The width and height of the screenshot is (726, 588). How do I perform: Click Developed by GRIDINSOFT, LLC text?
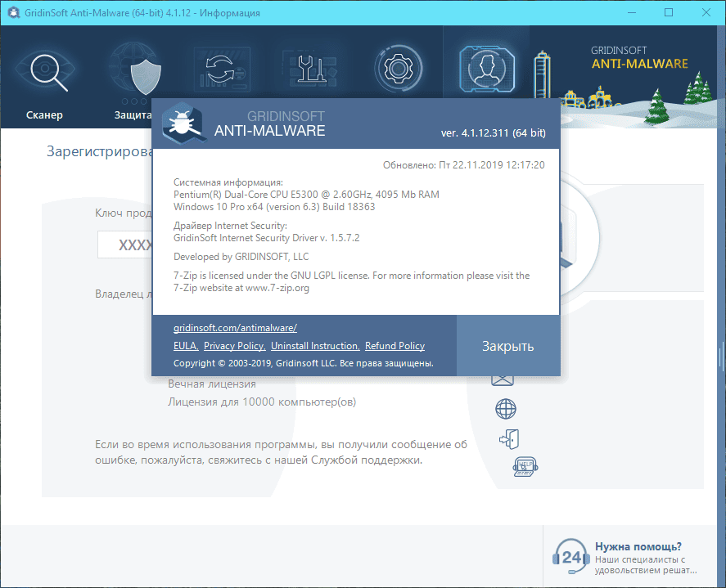click(x=241, y=257)
